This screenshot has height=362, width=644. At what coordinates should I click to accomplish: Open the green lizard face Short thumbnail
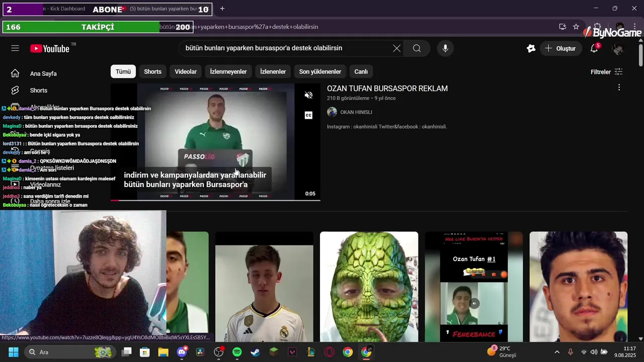click(369, 287)
